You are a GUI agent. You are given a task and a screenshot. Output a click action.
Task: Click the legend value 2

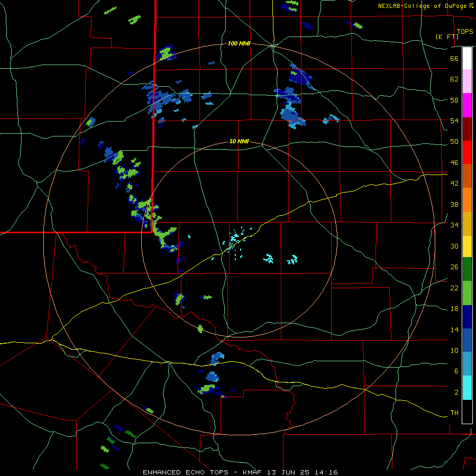[x=456, y=392]
